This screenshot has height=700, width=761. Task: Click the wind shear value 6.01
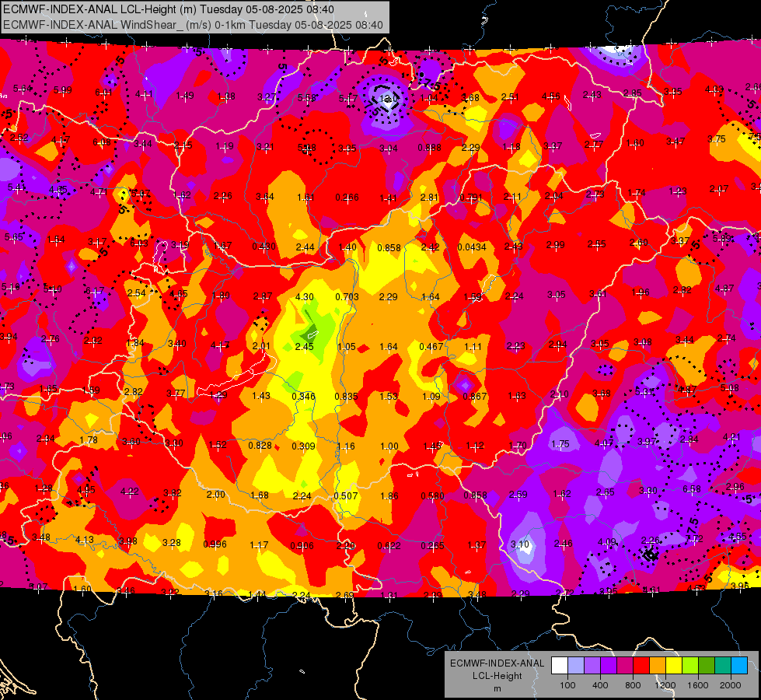[x=103, y=93]
